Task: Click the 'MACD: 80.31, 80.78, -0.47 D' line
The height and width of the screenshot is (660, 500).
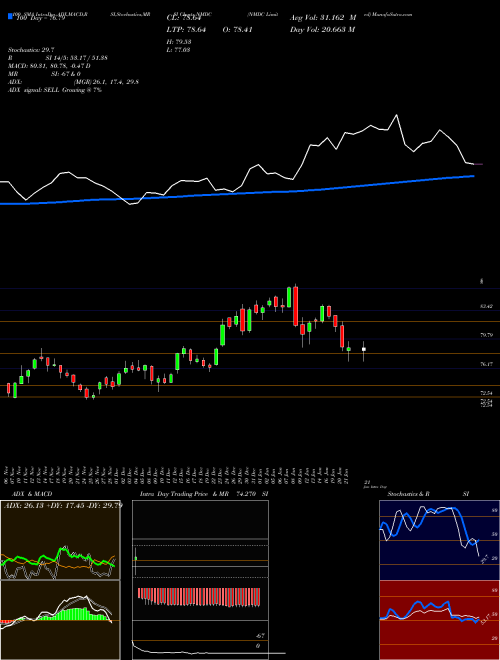Action: [x=49, y=66]
